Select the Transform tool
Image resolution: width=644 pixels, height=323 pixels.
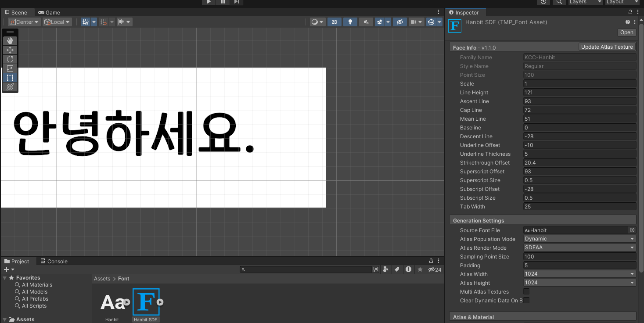pyautogui.click(x=10, y=87)
